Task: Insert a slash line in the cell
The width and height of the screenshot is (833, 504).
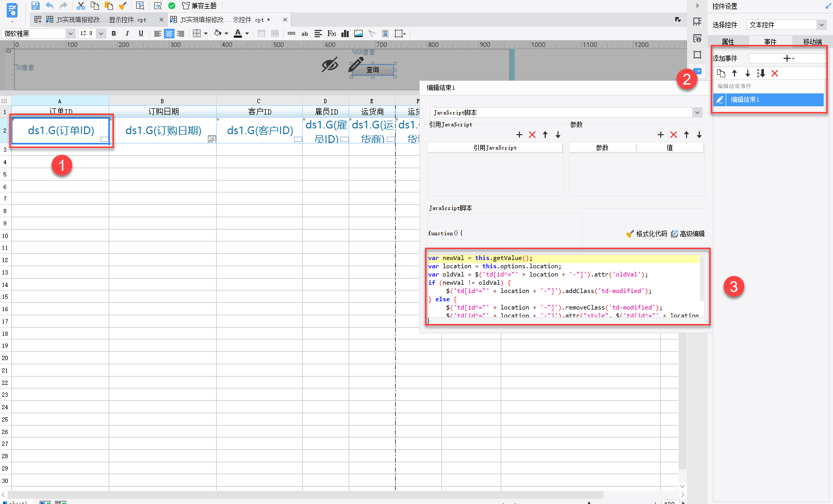Action: (372, 34)
